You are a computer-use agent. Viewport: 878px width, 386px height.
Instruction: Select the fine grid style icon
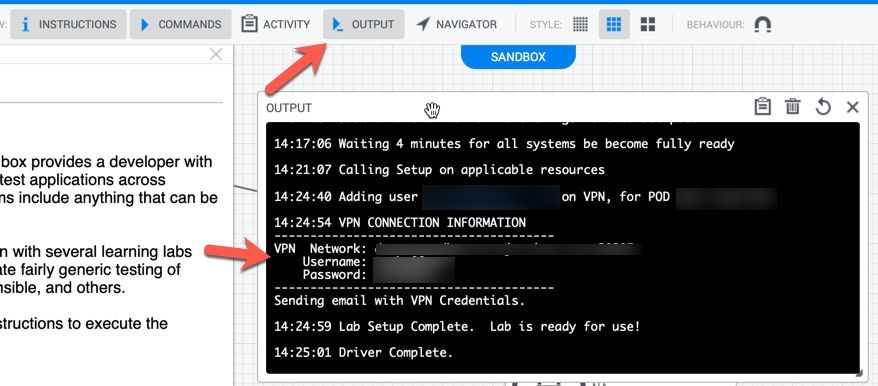coord(581,25)
